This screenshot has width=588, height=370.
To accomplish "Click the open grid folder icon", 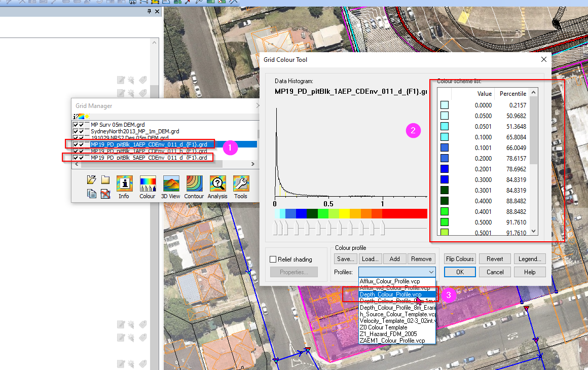I will tap(91, 180).
